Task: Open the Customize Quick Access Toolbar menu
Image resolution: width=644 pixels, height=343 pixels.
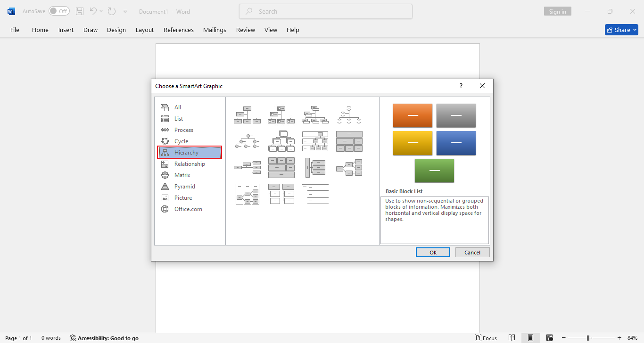Action: pyautogui.click(x=125, y=11)
